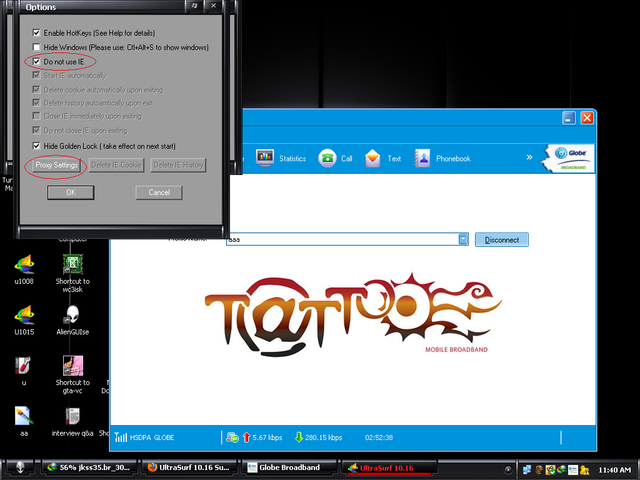Cancel the Options dialog
Screen dimensions: 640x480
click(159, 192)
